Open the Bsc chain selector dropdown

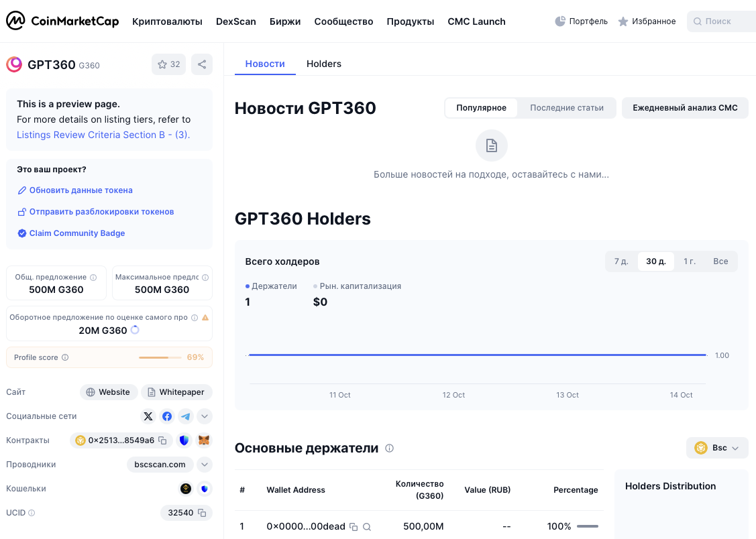[x=717, y=447]
